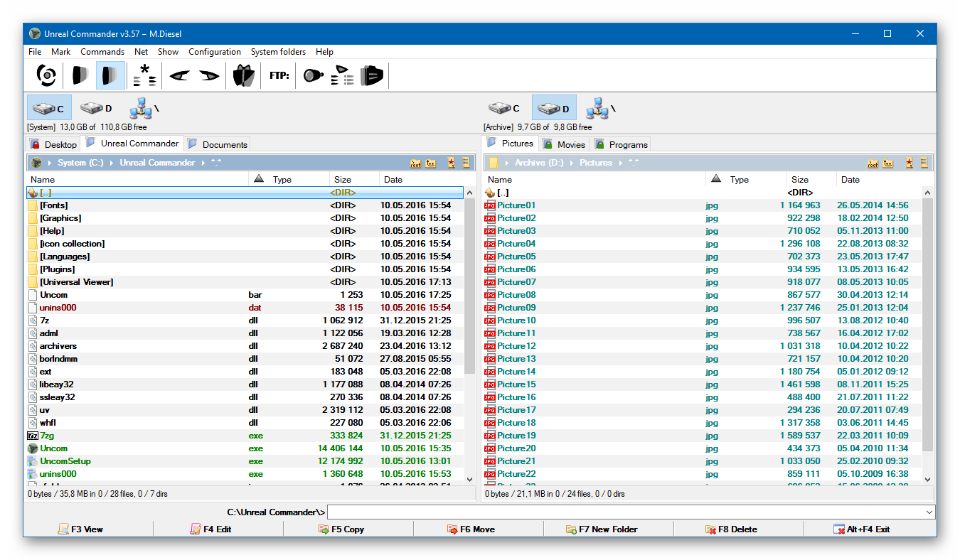Open the File menu
The height and width of the screenshot is (560, 960).
tap(35, 52)
